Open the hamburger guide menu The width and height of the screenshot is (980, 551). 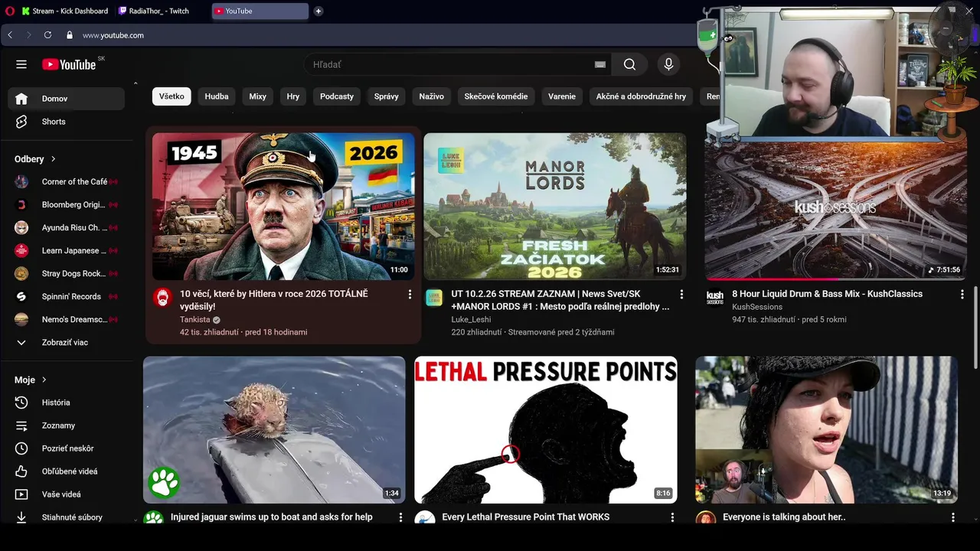click(21, 64)
